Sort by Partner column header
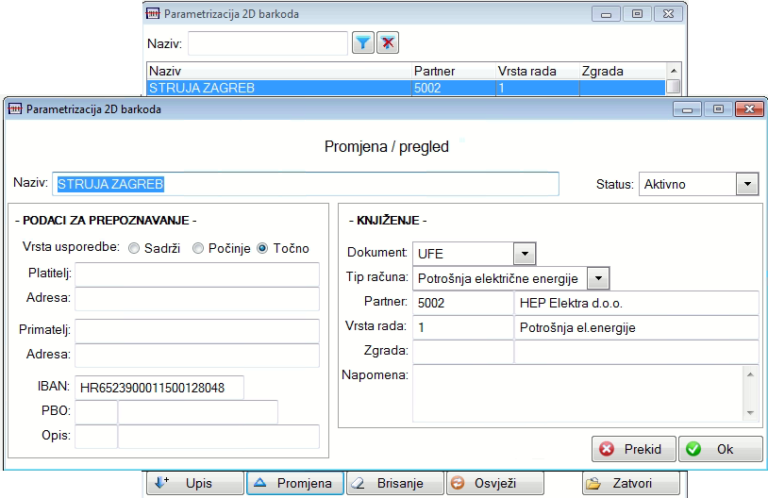Viewport: 768px width, 498px height. coord(453,71)
